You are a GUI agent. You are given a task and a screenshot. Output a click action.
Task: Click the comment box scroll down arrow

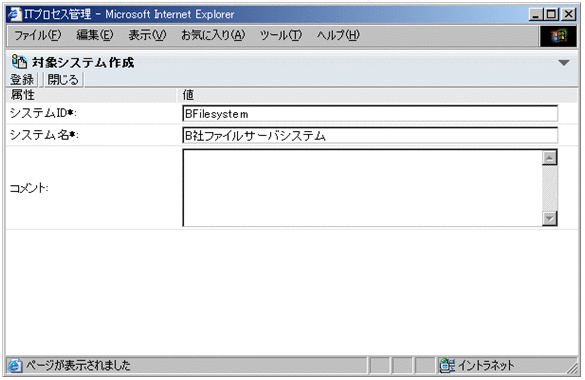point(550,218)
